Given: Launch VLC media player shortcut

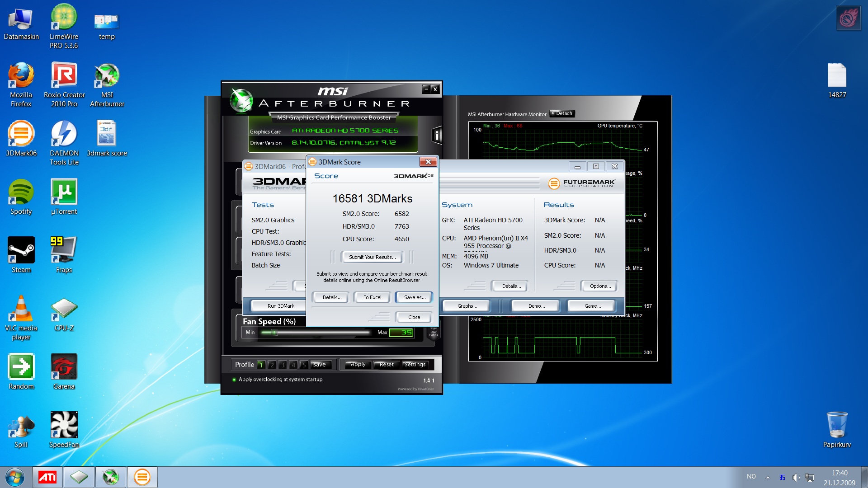Looking at the screenshot, I should coord(21,318).
